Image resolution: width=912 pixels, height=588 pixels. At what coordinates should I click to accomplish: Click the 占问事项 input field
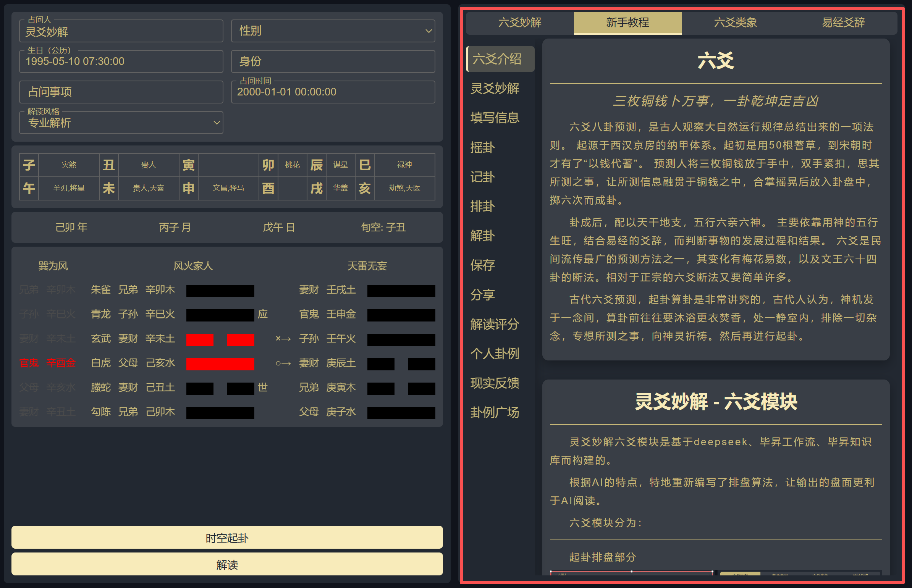click(121, 92)
